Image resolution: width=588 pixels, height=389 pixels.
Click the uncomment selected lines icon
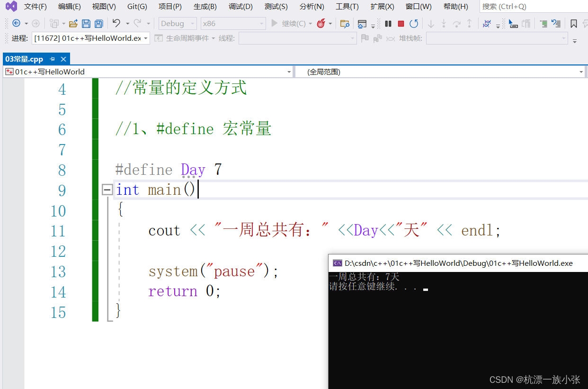[556, 23]
